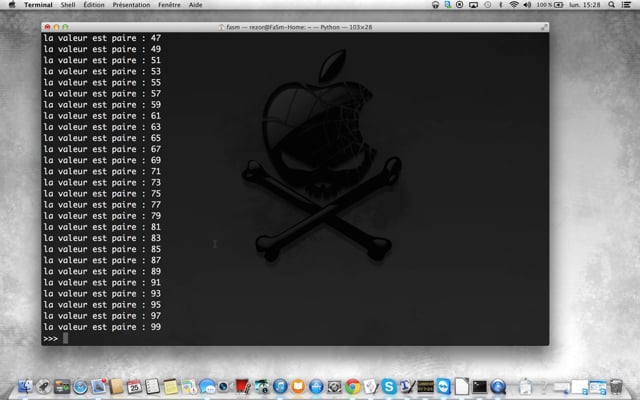Click the terminal window title bar text

(x=299, y=27)
